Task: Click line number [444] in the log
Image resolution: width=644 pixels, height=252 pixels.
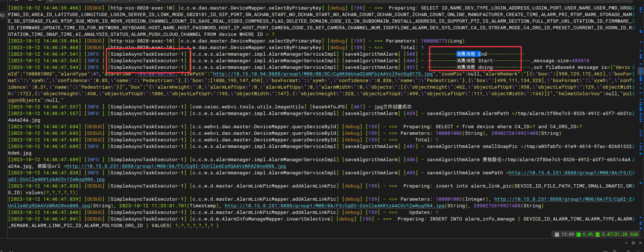Action: 411,61
